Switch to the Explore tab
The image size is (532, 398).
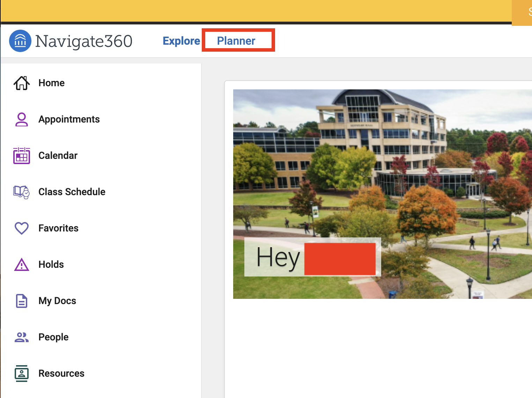(x=181, y=41)
